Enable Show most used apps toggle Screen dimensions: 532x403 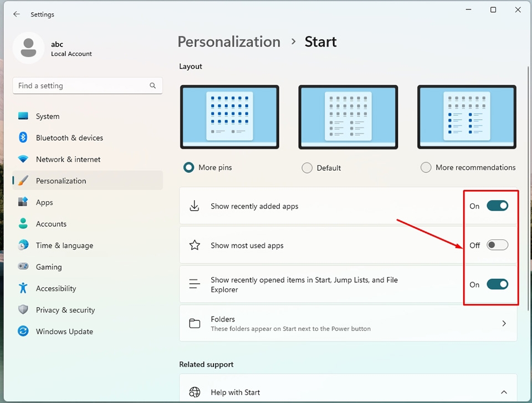(498, 245)
